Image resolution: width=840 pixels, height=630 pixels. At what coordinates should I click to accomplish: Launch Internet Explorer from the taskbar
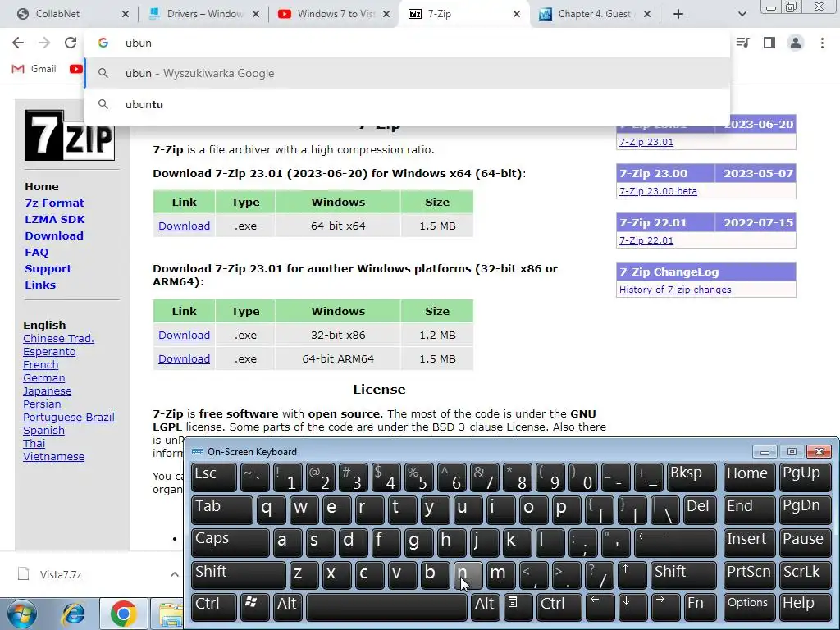click(73, 614)
